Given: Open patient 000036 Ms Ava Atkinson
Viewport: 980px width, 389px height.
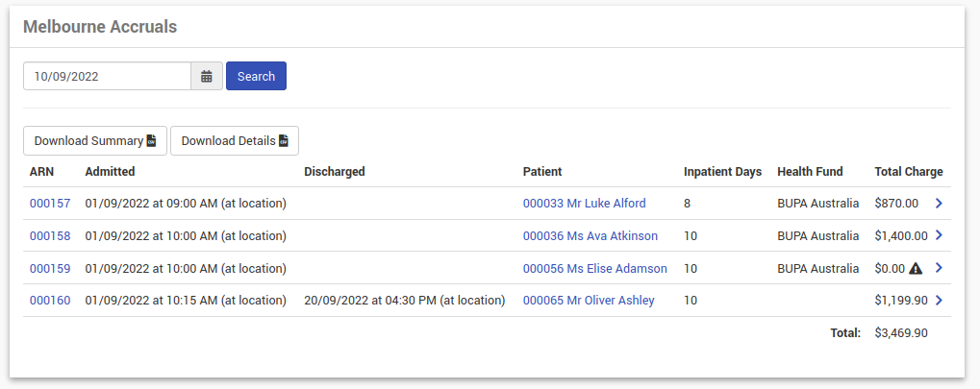Looking at the screenshot, I should tap(590, 236).
